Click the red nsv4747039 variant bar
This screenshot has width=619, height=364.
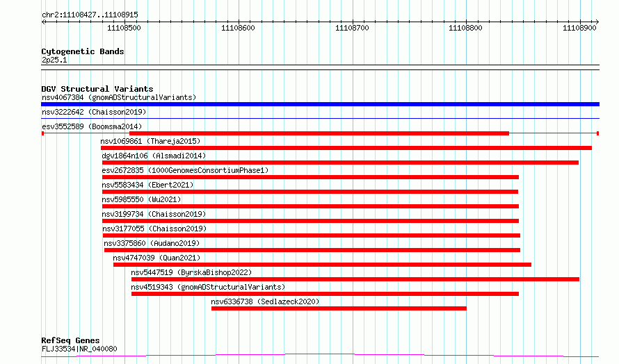322,265
